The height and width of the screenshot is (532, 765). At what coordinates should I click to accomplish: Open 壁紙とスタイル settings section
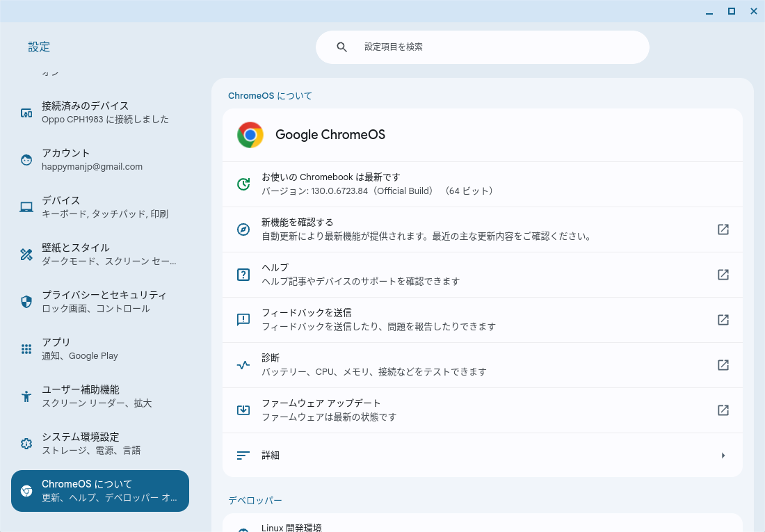(100, 255)
